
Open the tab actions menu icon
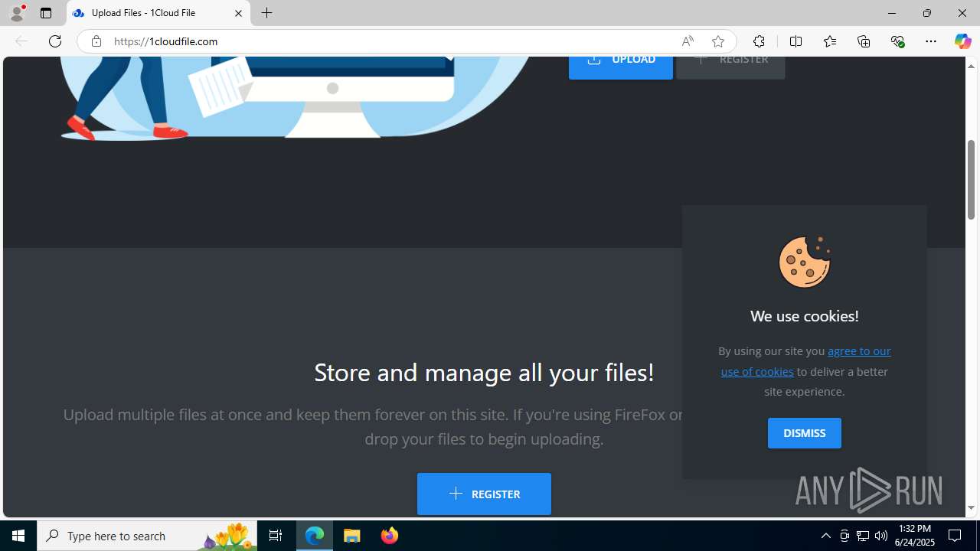click(x=46, y=13)
